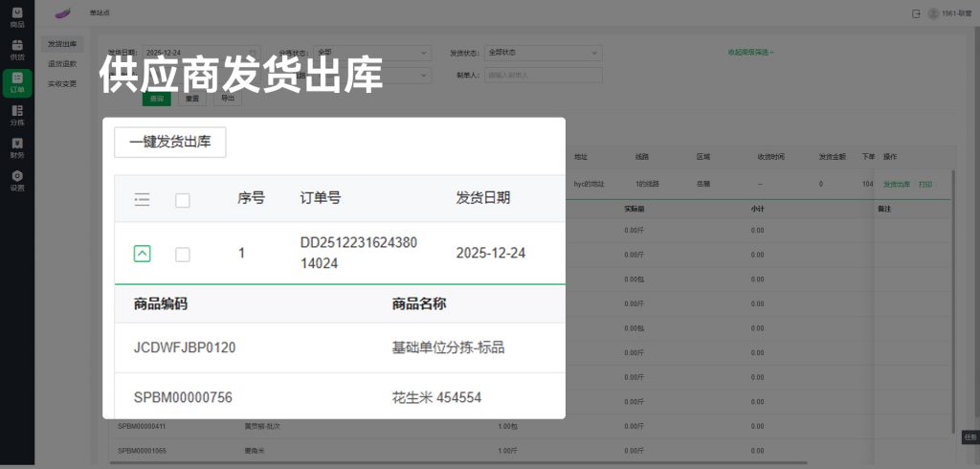The width and height of the screenshot is (980, 469).
Task: Open the 实收变更 submenu item
Action: coord(62,83)
